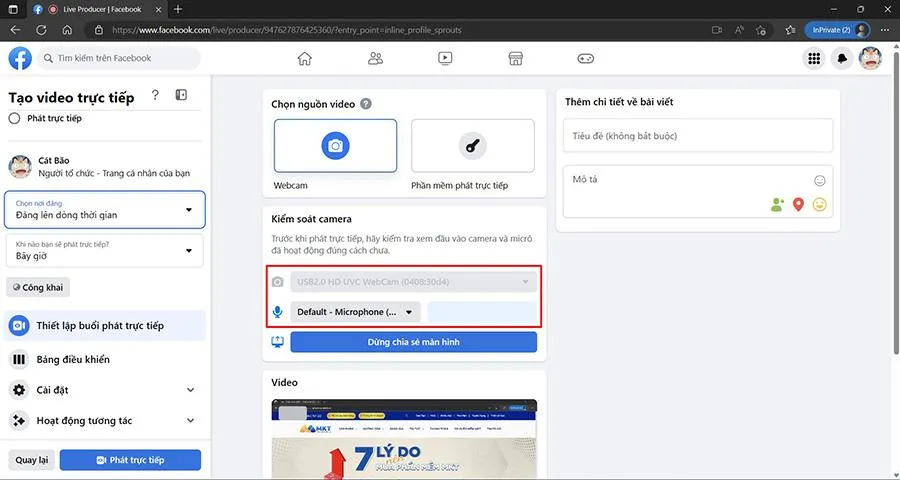Image resolution: width=900 pixels, height=480 pixels.
Task: Select Webcam as the video source
Action: tap(335, 146)
